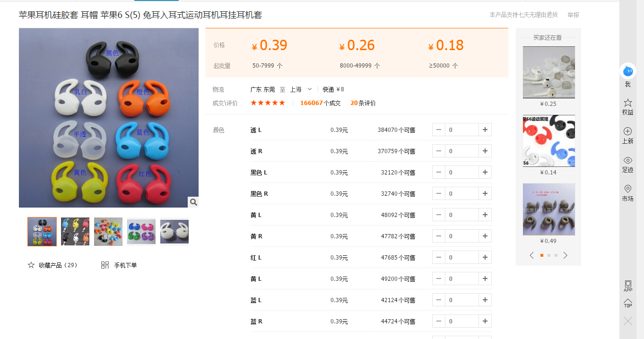Image resolution: width=644 pixels, height=339 pixels.
Task: Click 买家还在看 section heading
Action: tap(548, 37)
